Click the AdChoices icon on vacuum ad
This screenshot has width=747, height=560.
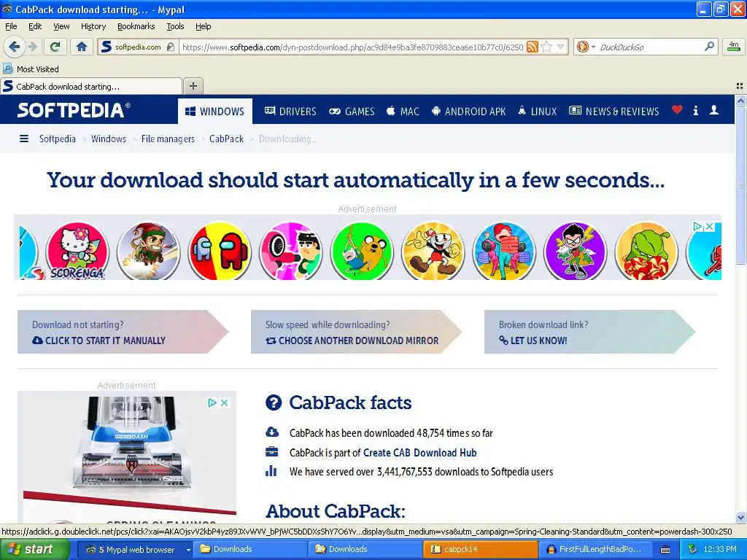pos(212,402)
